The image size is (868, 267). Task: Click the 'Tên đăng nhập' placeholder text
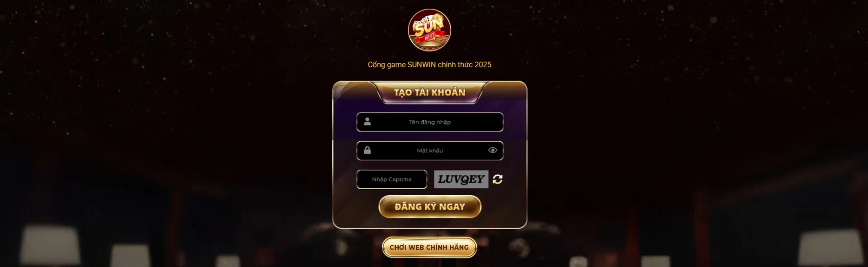point(430,122)
